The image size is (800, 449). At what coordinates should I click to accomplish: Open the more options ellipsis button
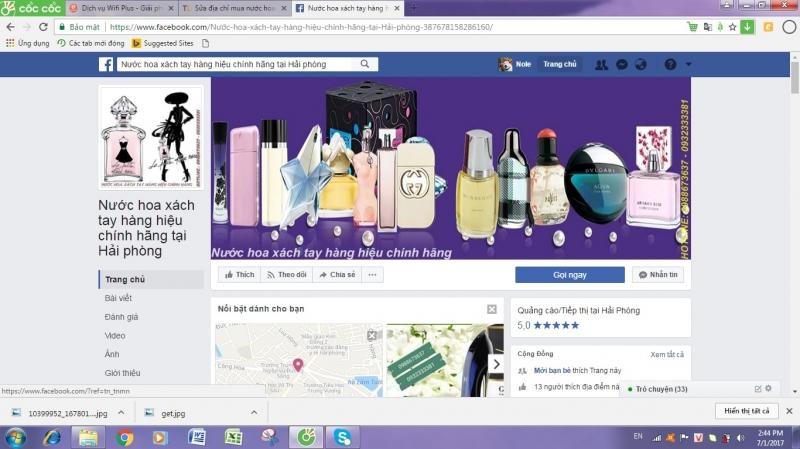tap(372, 274)
